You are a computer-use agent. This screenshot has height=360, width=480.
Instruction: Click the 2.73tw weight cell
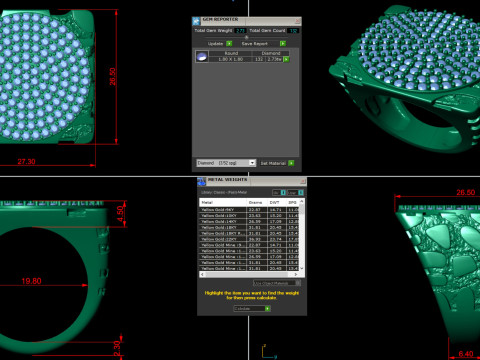click(x=274, y=59)
